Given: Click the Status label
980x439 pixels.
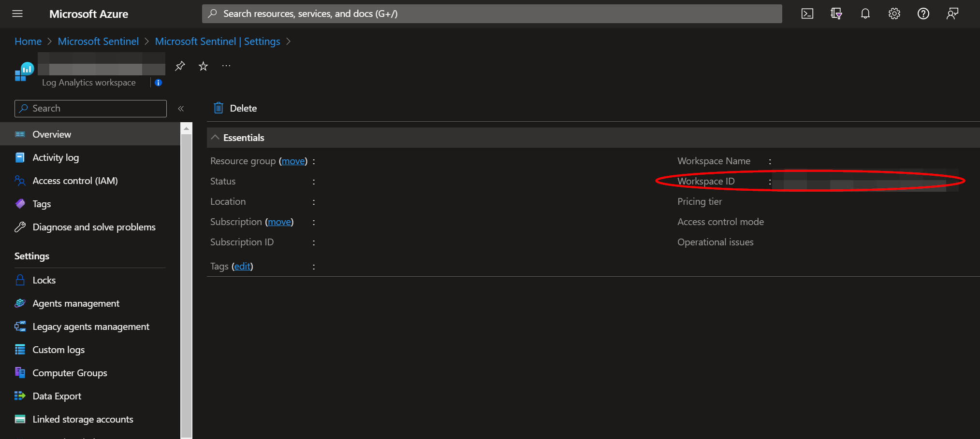Looking at the screenshot, I should pyautogui.click(x=223, y=182).
